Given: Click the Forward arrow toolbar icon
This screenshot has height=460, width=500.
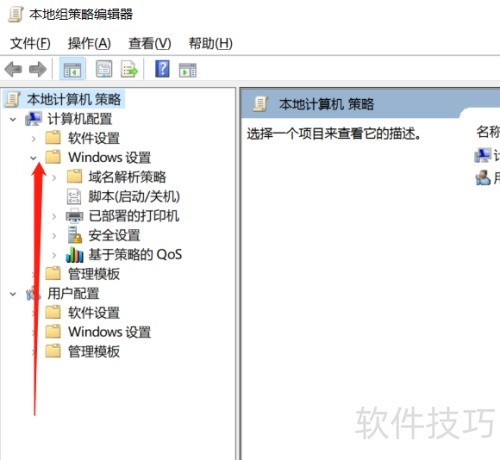Looking at the screenshot, I should click(38, 69).
